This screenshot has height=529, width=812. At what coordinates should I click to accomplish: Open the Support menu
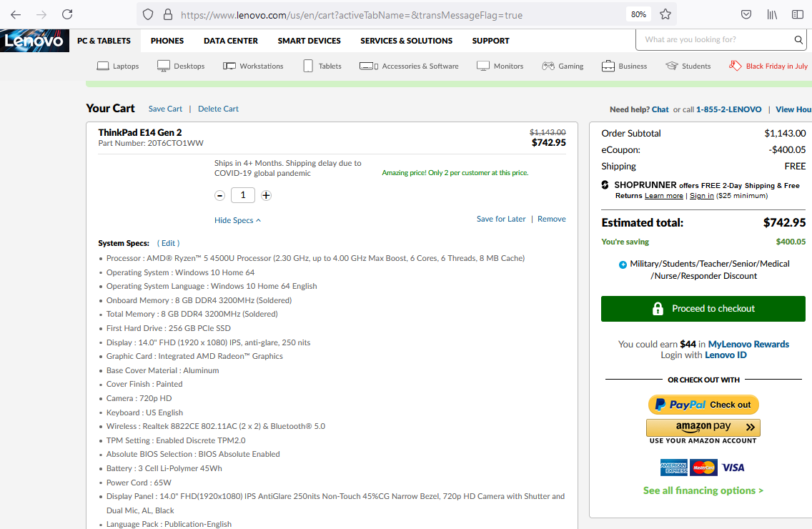(491, 41)
